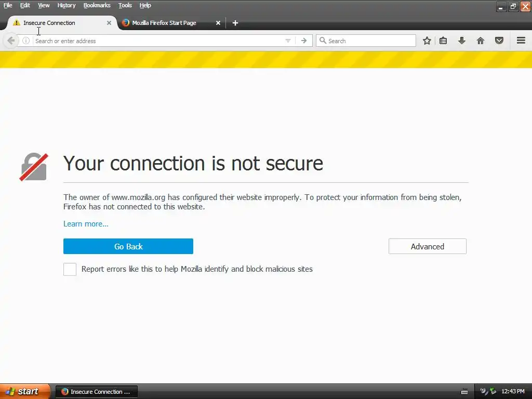The width and height of the screenshot is (532, 399).
Task: Open a new tab with plus icon
Action: click(x=235, y=23)
